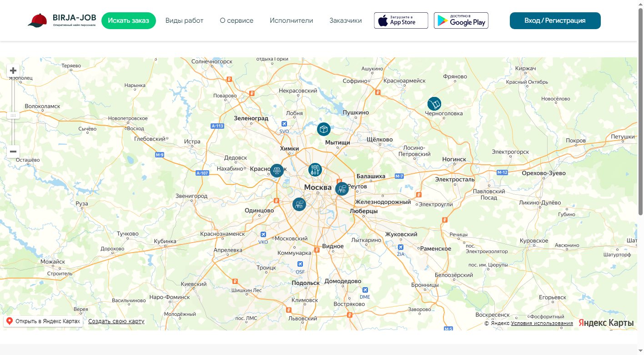This screenshot has width=644, height=355.
Task: Click the VKO airport plane icon
Action: pos(263,235)
